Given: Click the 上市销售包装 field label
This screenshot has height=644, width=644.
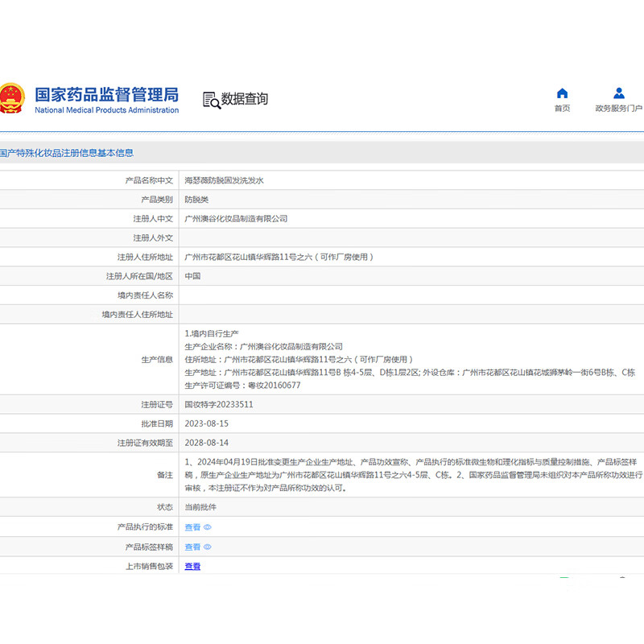Looking at the screenshot, I should point(149,566).
